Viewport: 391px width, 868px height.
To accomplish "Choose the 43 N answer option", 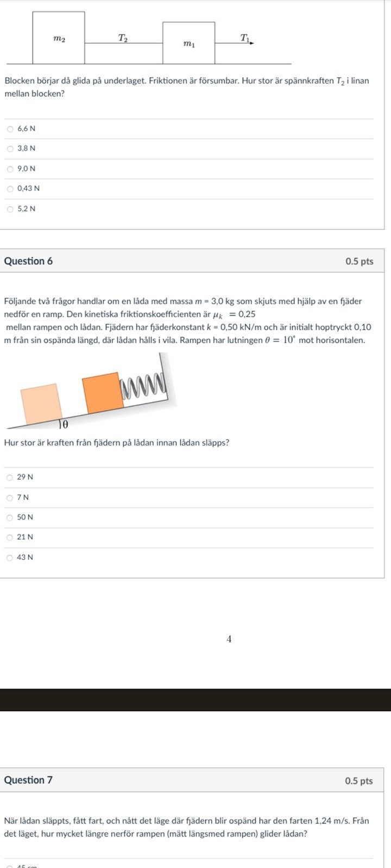I will (x=10, y=557).
